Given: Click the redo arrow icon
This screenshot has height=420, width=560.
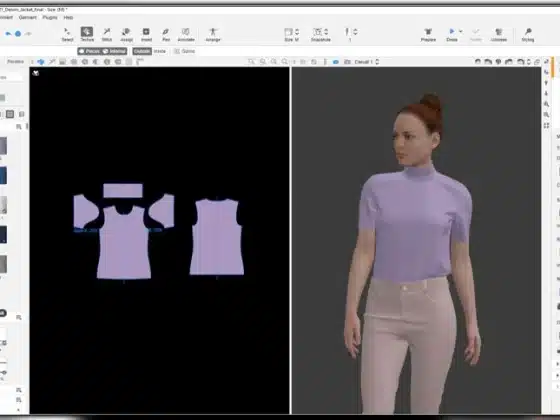Looking at the screenshot, I should [28, 34].
